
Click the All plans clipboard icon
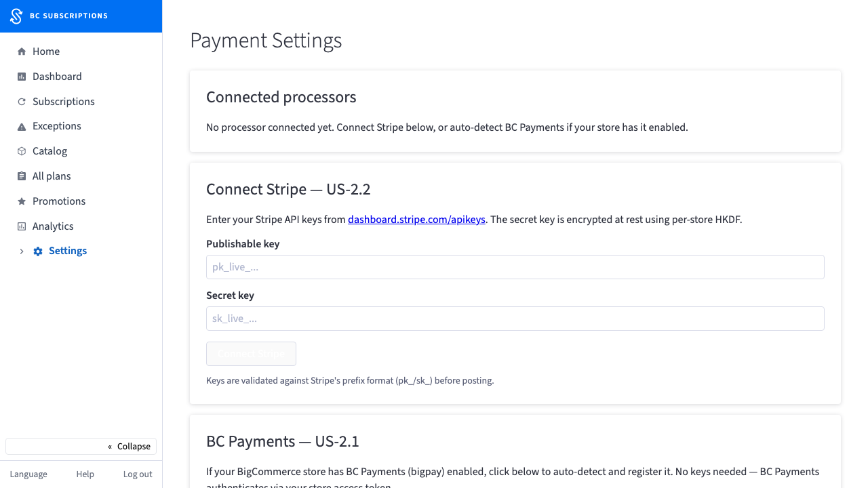pos(22,176)
